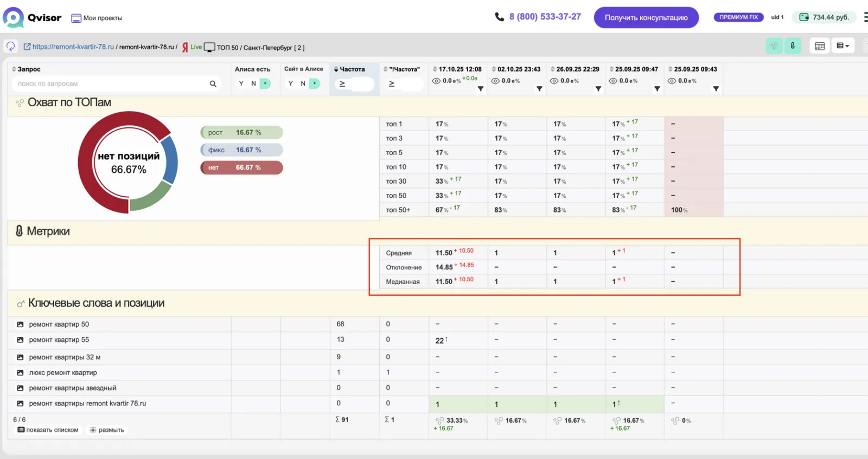This screenshot has width=868, height=459.
Task: Toggle the metrics thermometer icon button
Action: [793, 46]
